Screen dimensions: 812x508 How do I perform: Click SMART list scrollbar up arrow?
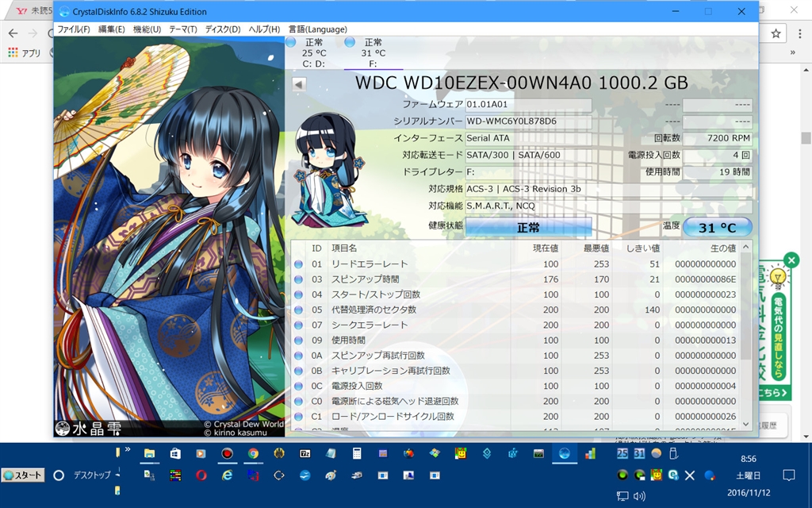pos(745,248)
